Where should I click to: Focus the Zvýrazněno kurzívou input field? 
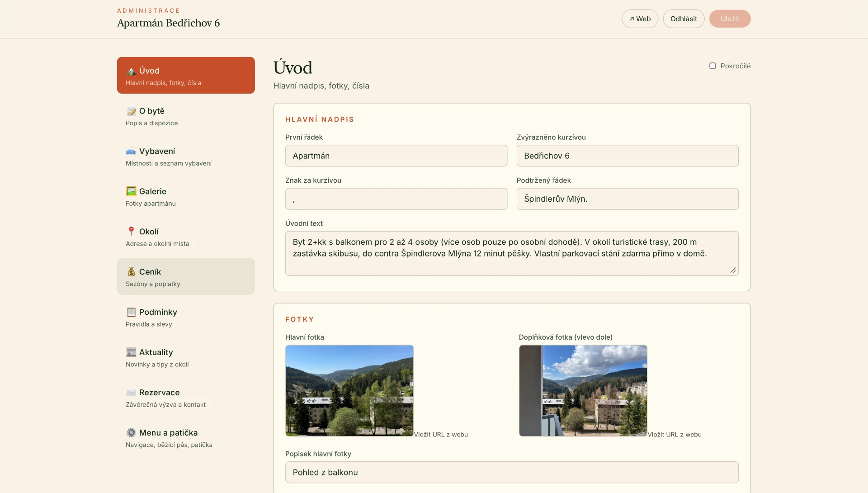click(627, 156)
